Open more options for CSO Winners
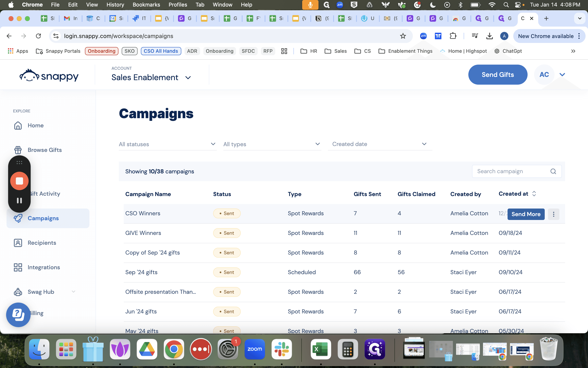The image size is (588, 368). 554,214
